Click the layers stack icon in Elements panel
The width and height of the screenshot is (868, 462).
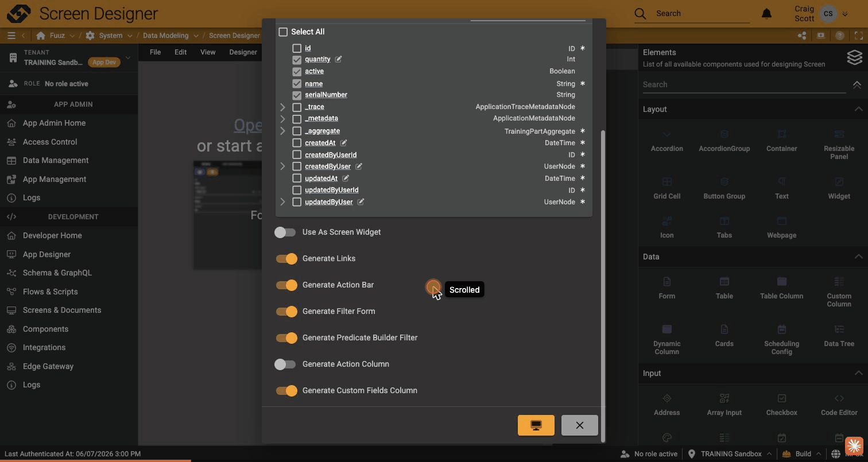pos(855,57)
